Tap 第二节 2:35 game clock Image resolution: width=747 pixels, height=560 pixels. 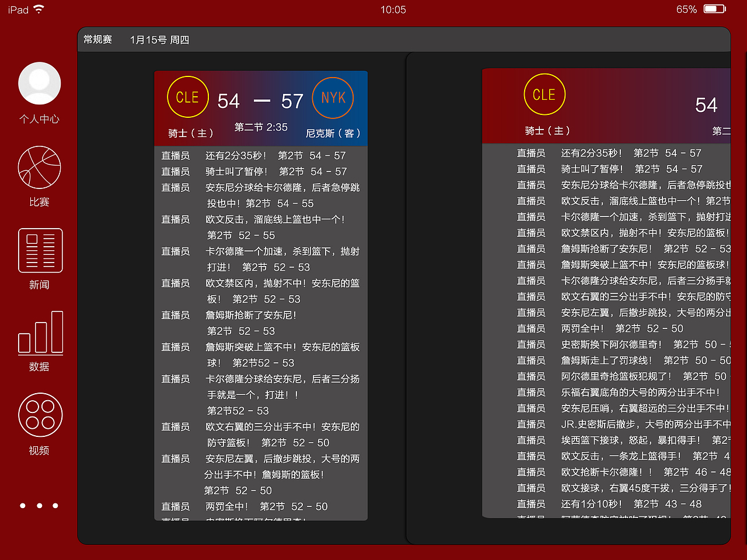coord(261,127)
